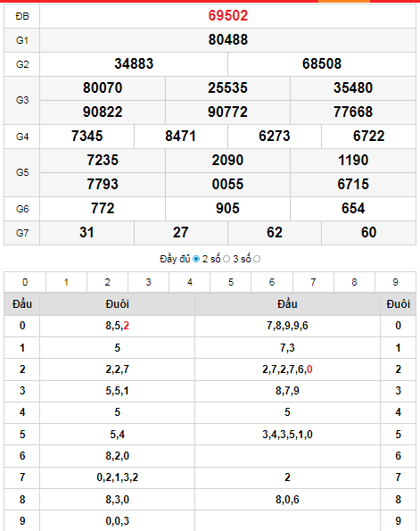
Task: Select the G3 number 25535
Action: click(227, 87)
